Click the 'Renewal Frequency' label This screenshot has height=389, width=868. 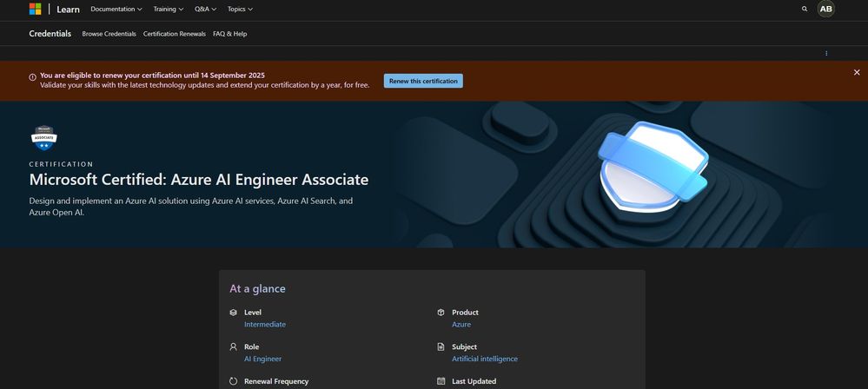click(276, 381)
